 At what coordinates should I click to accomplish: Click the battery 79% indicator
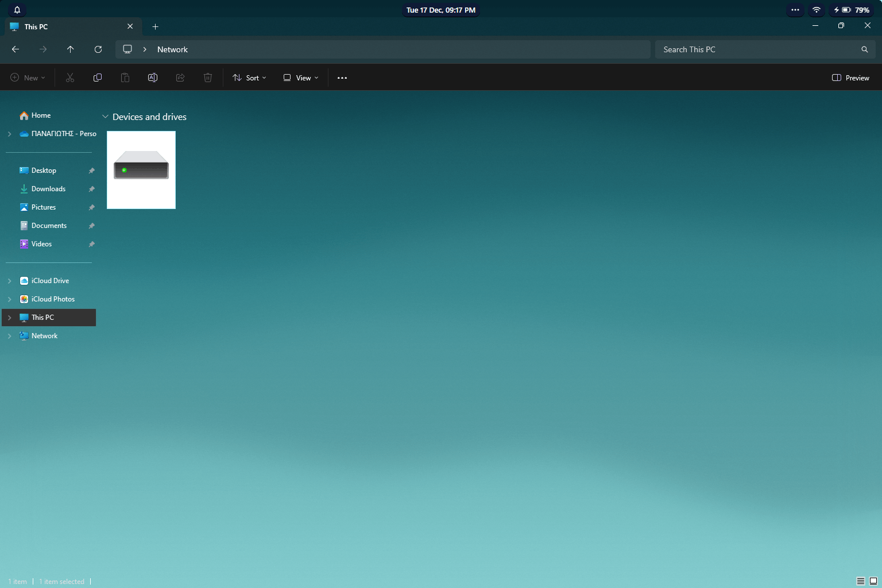[852, 10]
